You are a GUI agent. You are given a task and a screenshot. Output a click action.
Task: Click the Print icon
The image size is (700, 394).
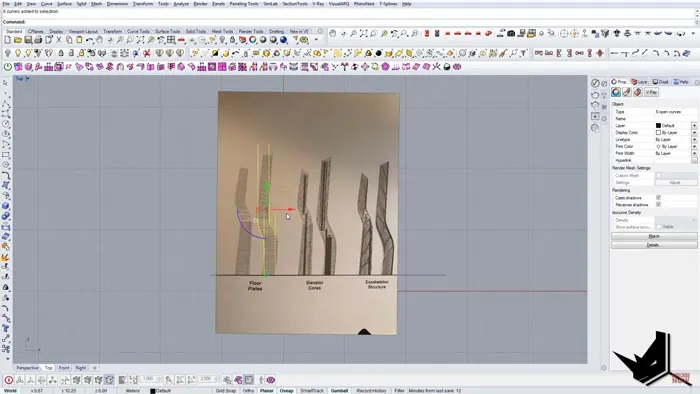tap(38, 40)
